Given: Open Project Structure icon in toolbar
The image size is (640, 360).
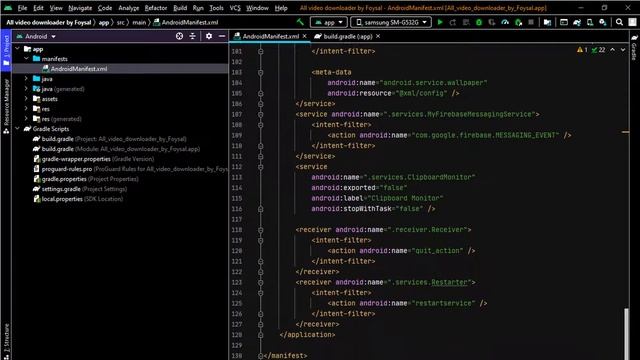Looking at the screenshot, I should [x=547, y=22].
